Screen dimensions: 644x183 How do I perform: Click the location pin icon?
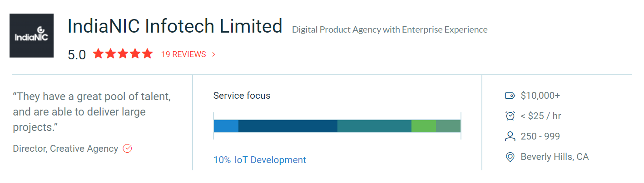coord(510,157)
